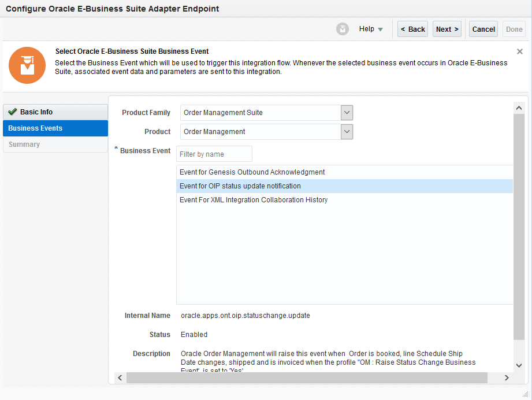532x400 pixels.
Task: Cancel the endpoint configuration
Action: coord(483,28)
